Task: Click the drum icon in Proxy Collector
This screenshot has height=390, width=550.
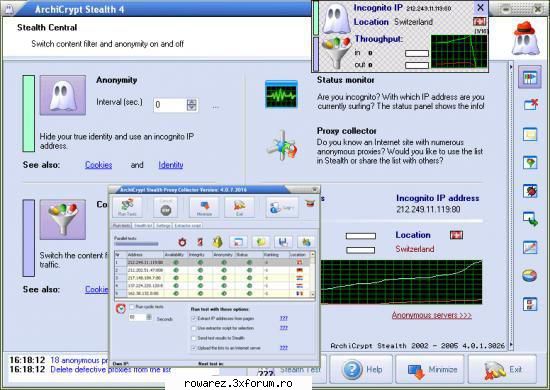Action: click(310, 203)
